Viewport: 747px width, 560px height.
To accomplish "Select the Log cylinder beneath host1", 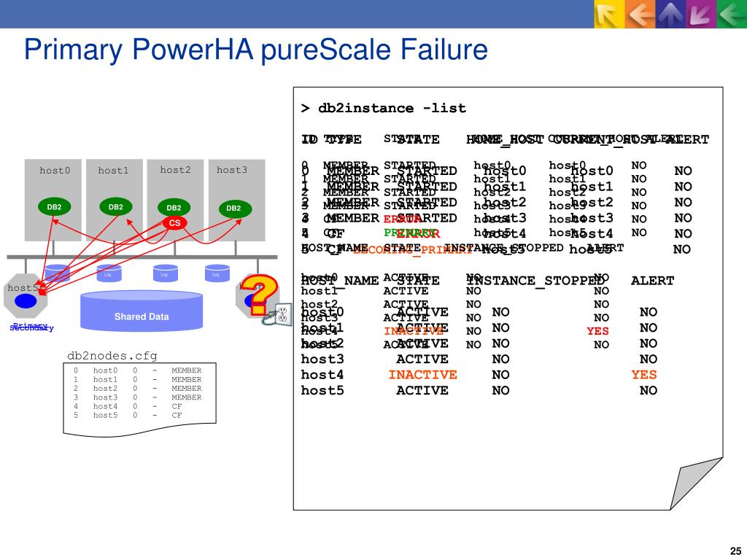I will 109,273.
